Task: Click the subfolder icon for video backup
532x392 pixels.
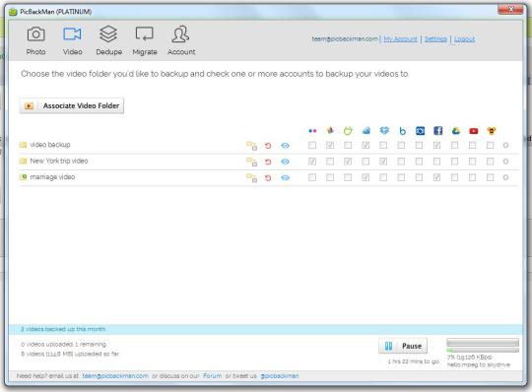Action: tap(252, 146)
